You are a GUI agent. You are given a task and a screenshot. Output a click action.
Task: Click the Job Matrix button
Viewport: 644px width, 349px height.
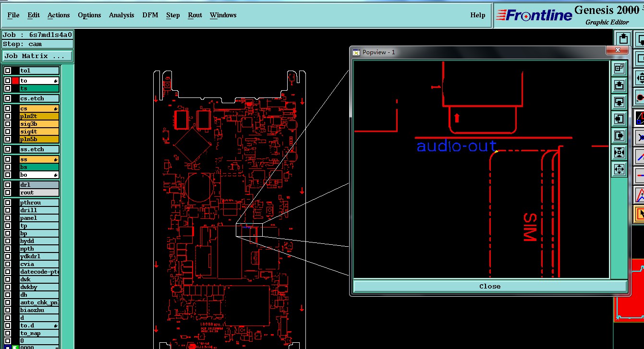click(37, 56)
